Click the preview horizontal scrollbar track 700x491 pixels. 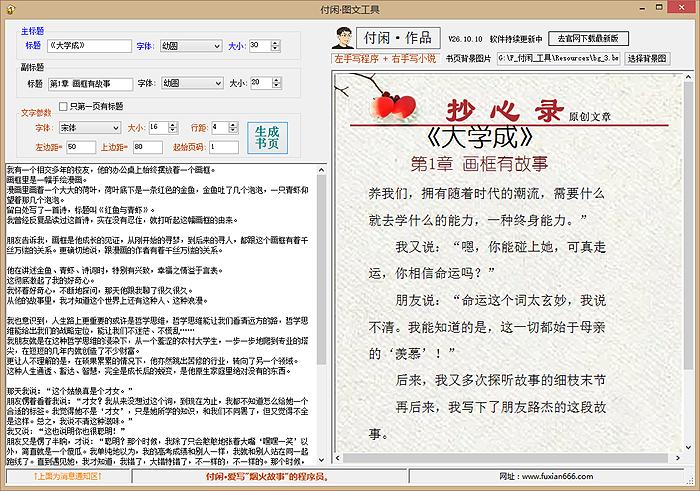click(x=505, y=458)
